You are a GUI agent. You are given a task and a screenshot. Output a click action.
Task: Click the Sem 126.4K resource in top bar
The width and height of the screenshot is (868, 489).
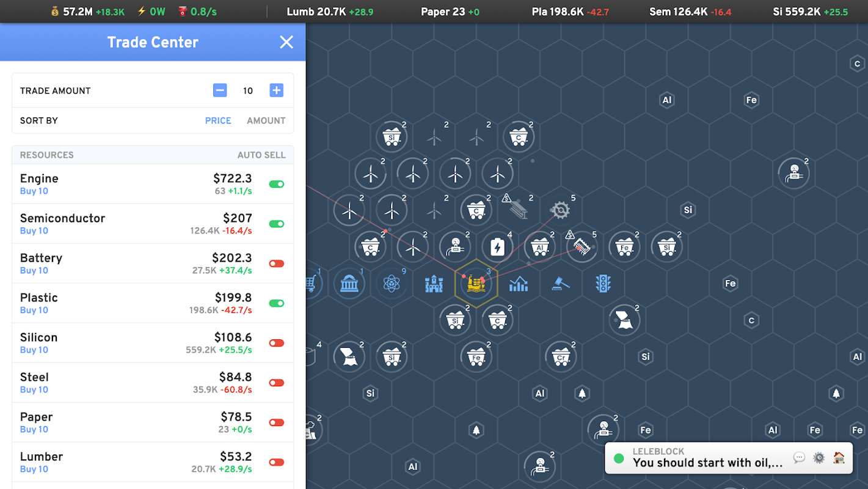coord(690,12)
